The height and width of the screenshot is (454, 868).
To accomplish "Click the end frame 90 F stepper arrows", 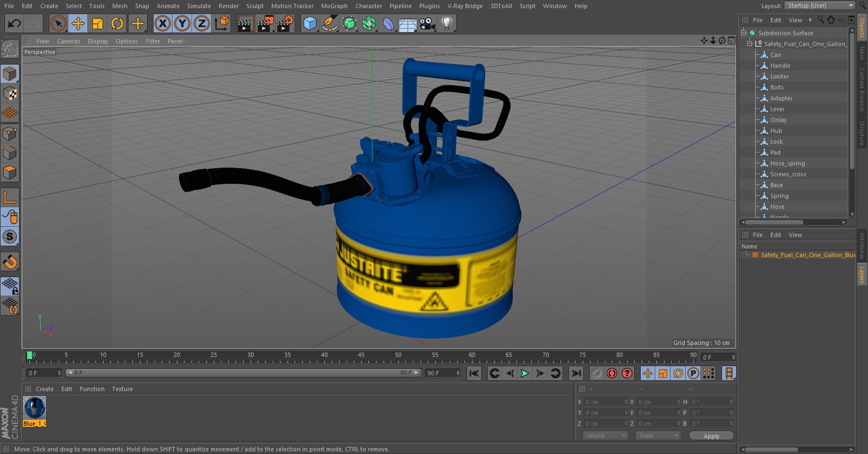I will (458, 373).
